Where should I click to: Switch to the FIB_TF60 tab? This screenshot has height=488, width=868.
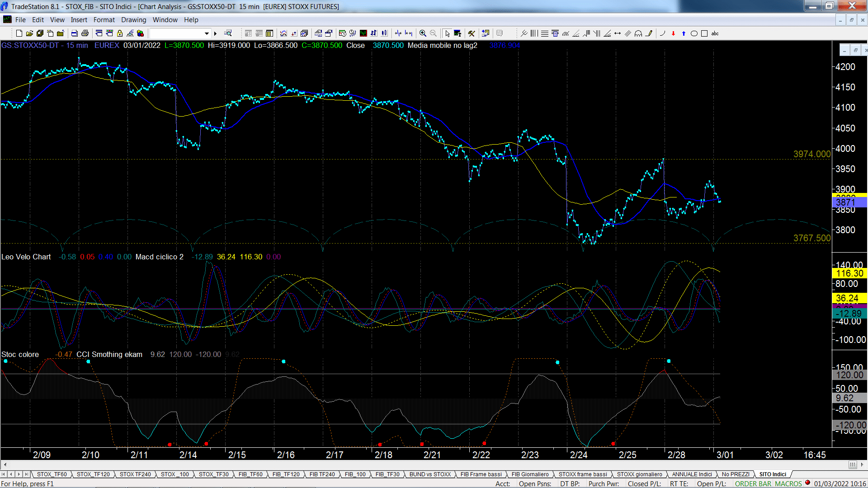pos(250,474)
